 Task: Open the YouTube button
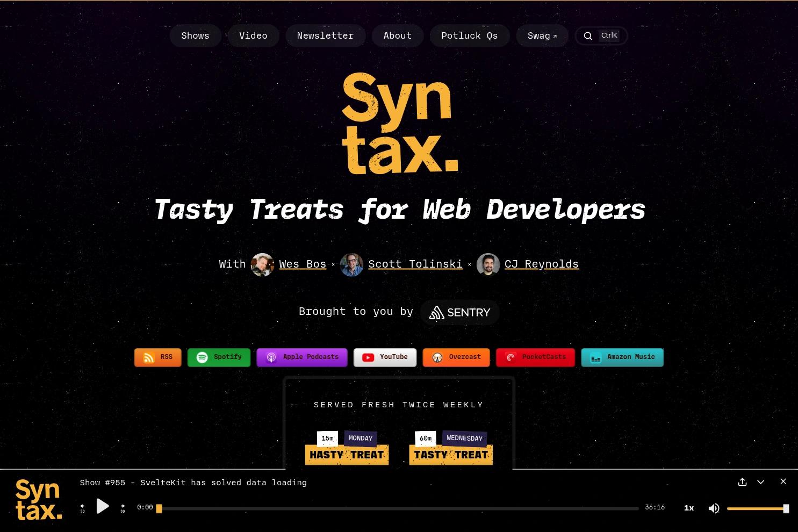[385, 357]
